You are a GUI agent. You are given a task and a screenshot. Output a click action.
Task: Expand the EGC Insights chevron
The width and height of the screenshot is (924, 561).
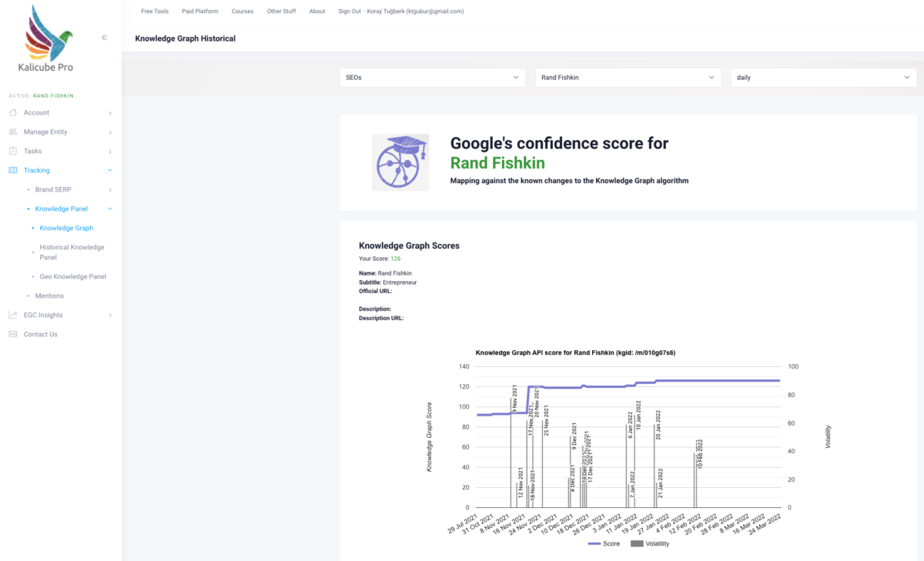click(x=110, y=316)
